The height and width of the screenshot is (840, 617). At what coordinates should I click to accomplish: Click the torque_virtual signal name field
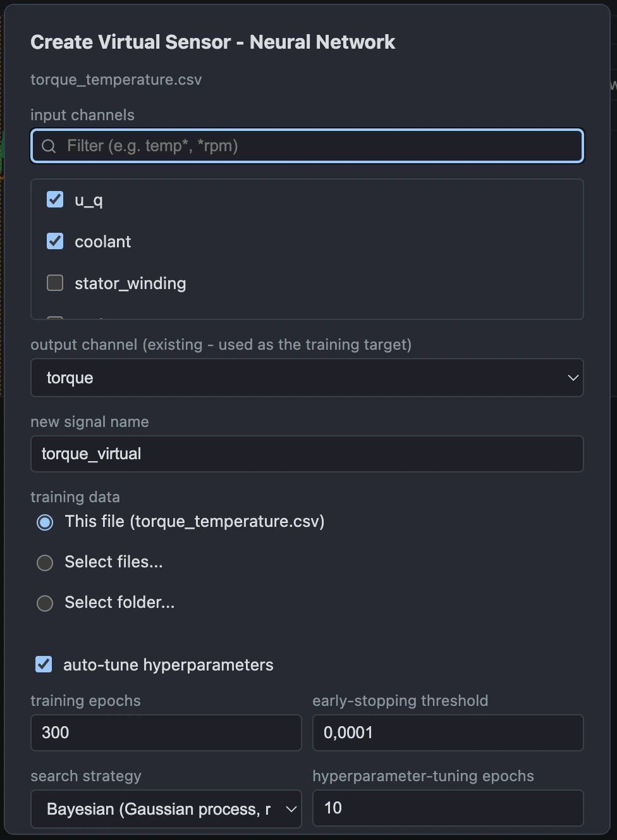pos(307,454)
